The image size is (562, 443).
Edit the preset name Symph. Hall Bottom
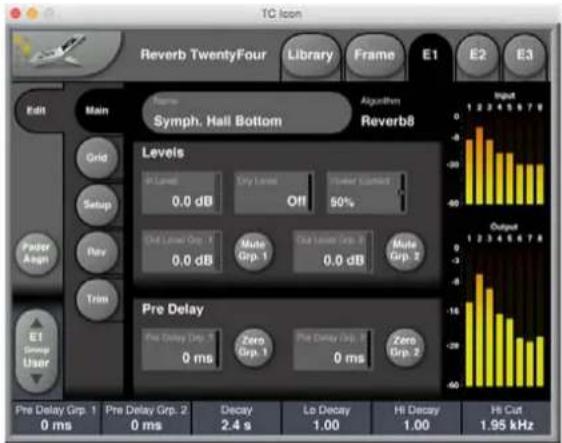(247, 113)
